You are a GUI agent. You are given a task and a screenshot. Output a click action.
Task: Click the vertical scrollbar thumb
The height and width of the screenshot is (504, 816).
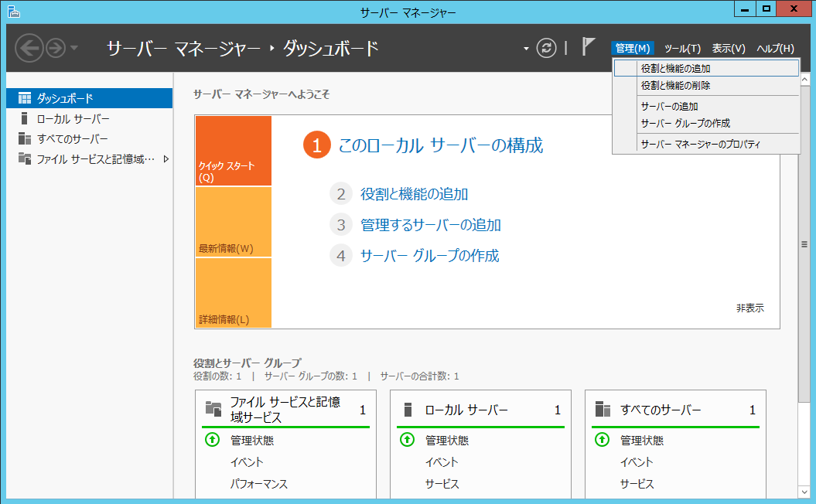point(804,243)
